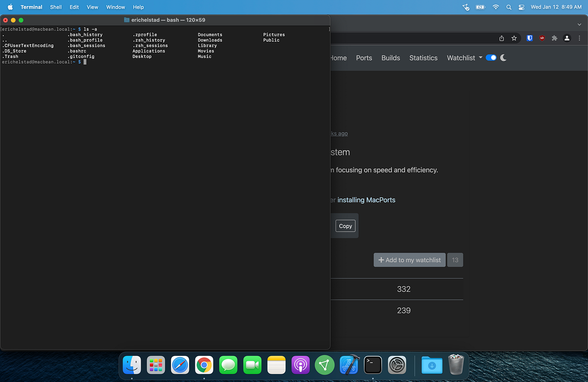Open the browser three-dot menu
The image size is (588, 382).
tap(580, 38)
